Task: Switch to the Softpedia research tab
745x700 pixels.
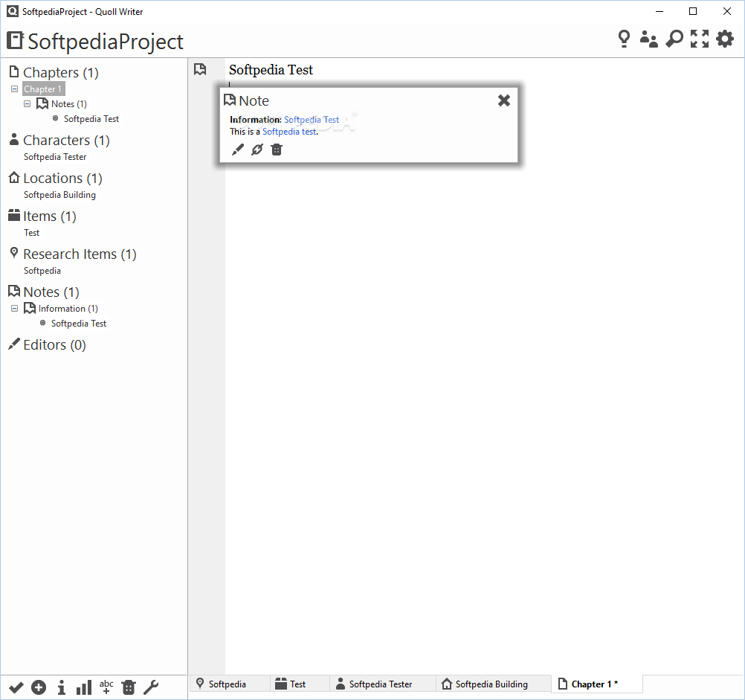Action: point(230,684)
